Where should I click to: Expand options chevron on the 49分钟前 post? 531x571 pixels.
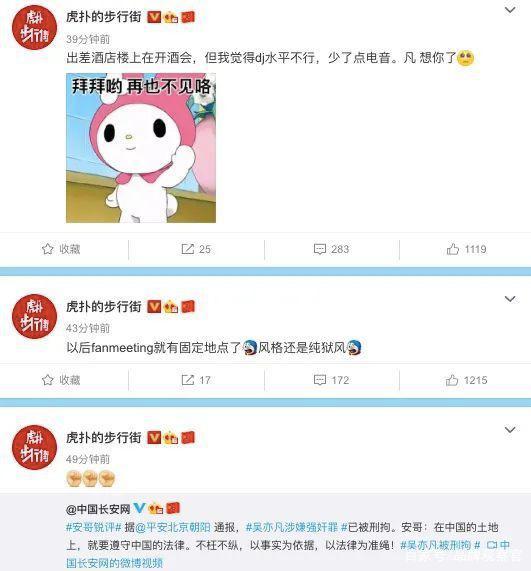510,430
